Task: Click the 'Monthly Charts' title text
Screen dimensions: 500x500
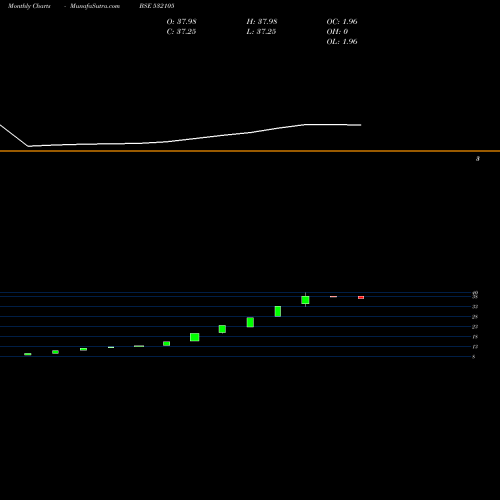Action: (29, 6)
